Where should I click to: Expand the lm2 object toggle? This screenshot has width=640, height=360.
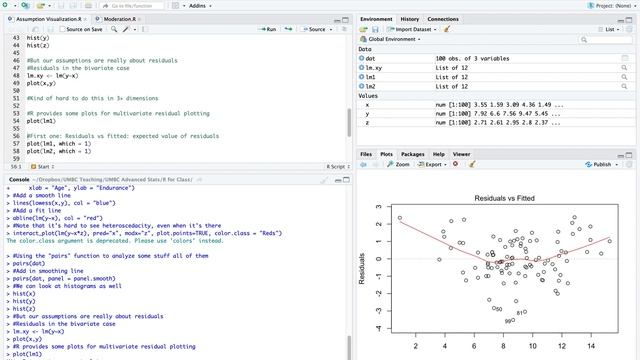361,86
